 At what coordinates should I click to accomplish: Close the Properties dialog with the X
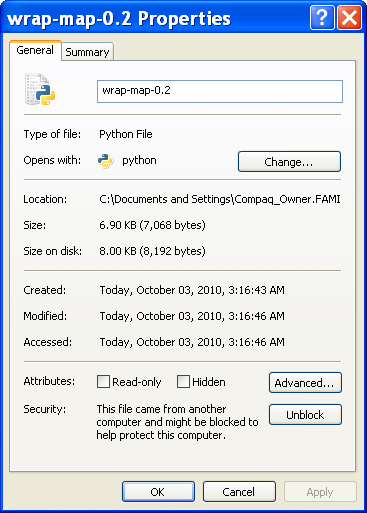[349, 17]
